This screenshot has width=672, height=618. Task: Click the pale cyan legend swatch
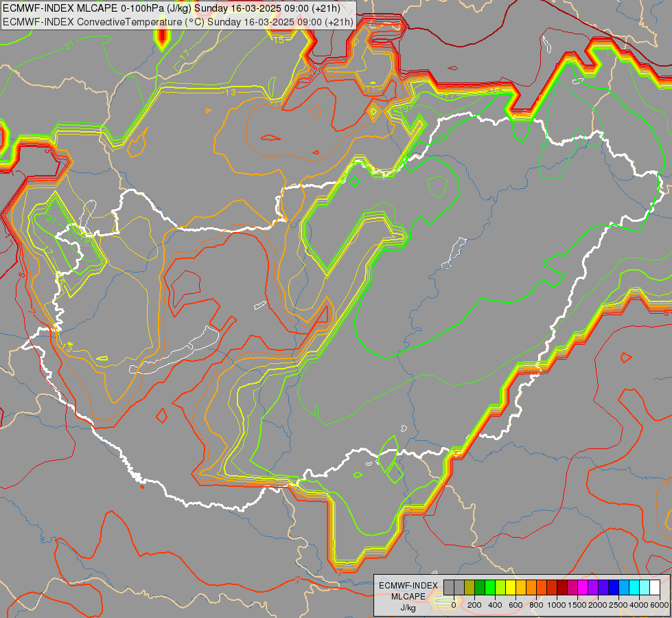pyautogui.click(x=645, y=587)
